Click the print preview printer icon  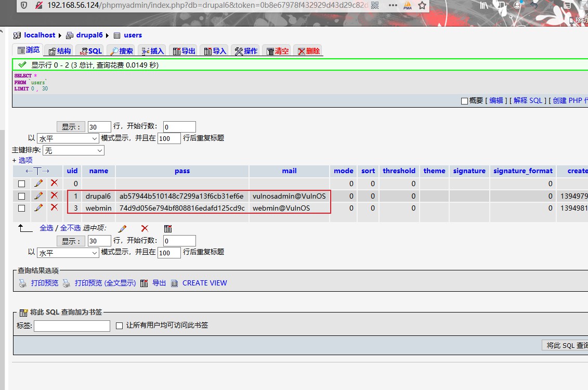(23, 283)
